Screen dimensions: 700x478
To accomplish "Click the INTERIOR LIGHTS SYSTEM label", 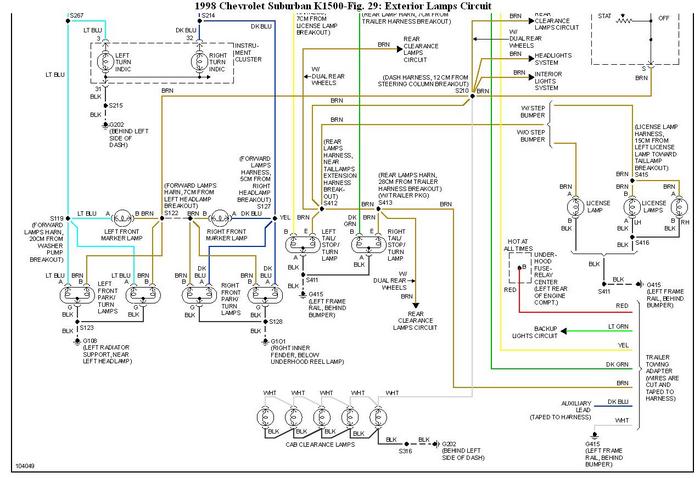I will 549,81.
